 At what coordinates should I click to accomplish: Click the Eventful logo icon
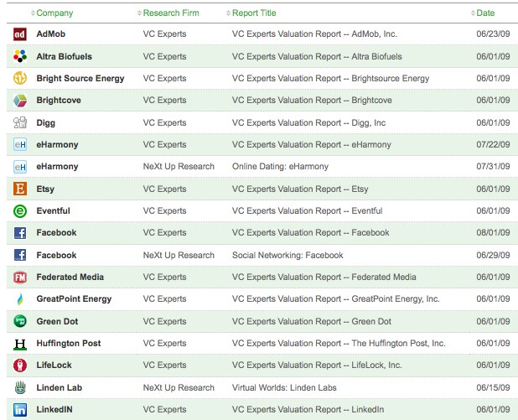point(20,210)
